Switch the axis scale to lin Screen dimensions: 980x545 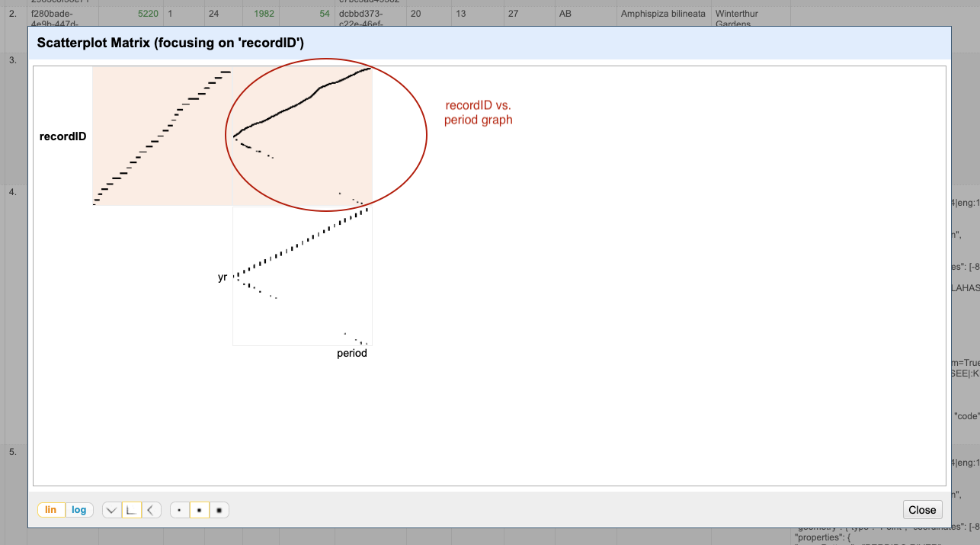(50, 509)
